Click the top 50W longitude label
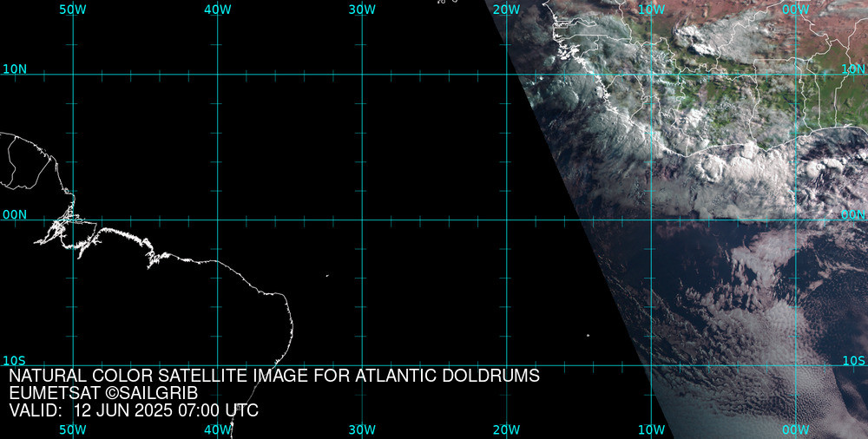 tap(73, 10)
